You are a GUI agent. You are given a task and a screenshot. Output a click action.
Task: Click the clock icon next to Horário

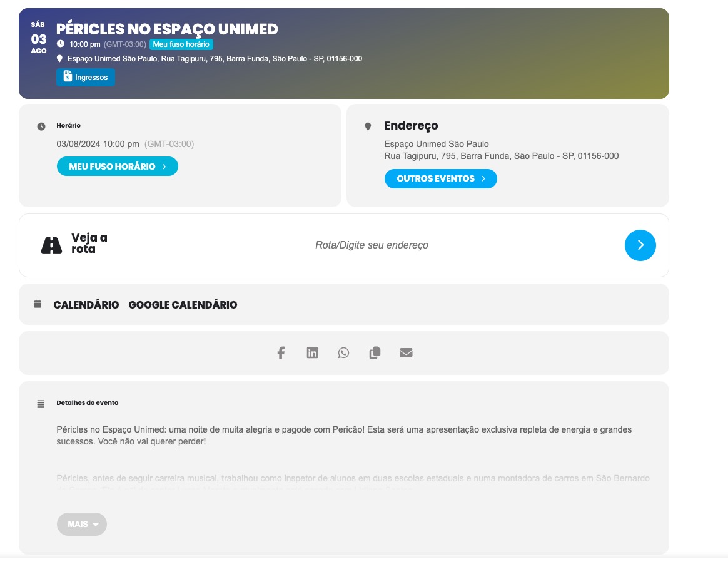(x=41, y=126)
